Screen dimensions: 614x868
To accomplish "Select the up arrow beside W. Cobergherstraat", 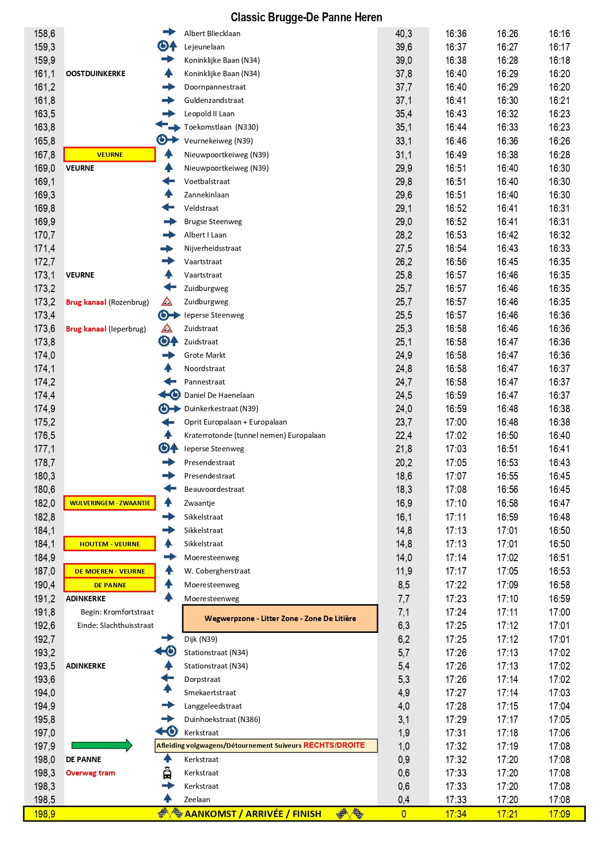I will click(x=169, y=570).
